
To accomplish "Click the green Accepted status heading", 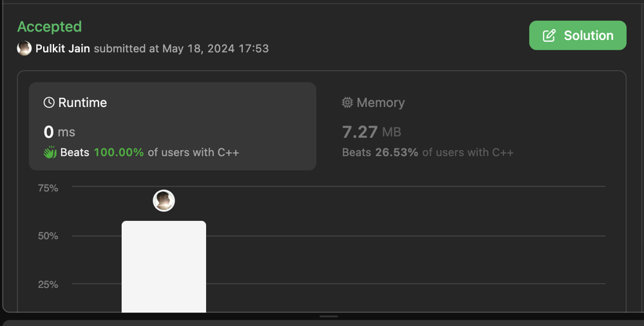I will click(50, 26).
